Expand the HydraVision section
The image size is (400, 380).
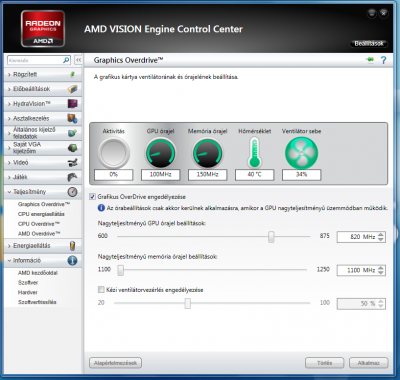[9, 104]
